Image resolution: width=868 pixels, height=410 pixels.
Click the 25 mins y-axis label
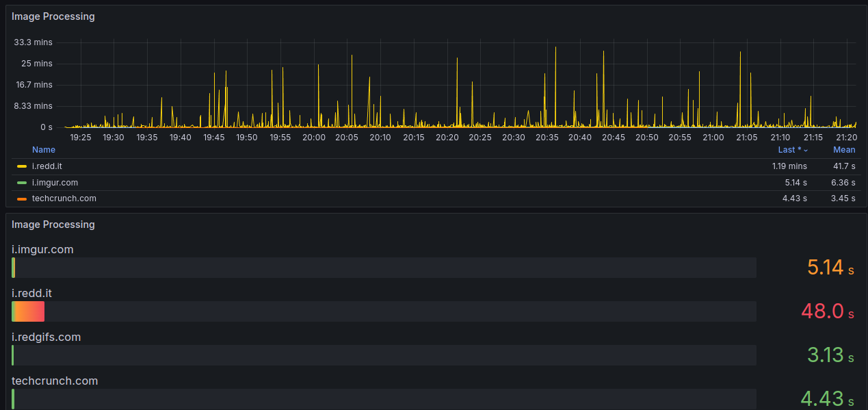(37, 64)
